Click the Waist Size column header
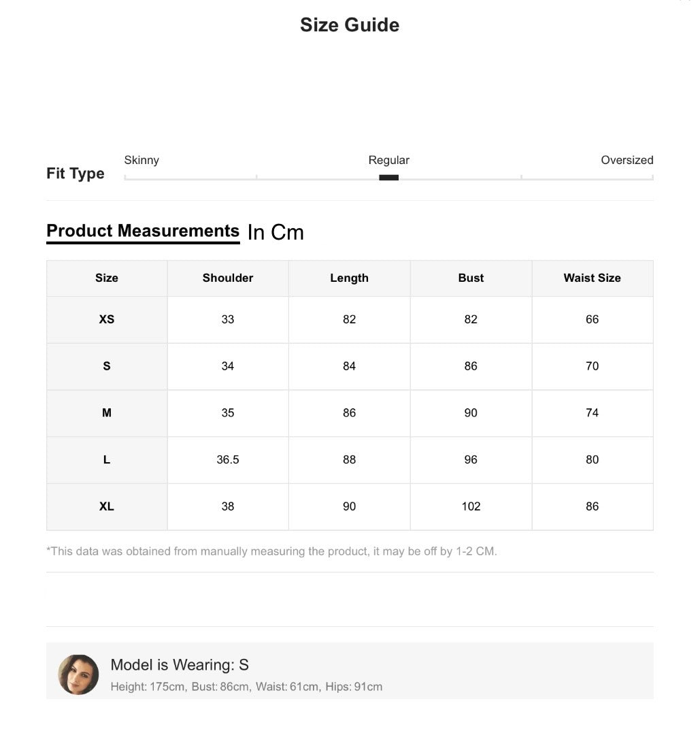 coord(593,278)
